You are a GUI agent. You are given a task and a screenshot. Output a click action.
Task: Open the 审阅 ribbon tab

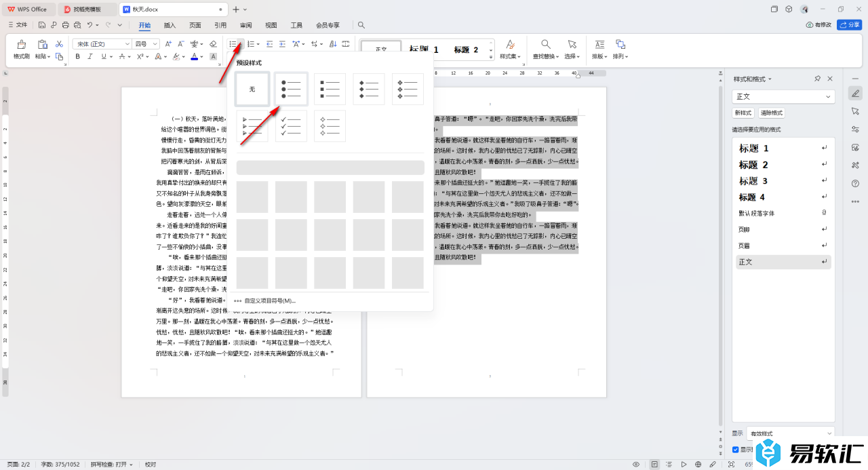pyautogui.click(x=245, y=25)
